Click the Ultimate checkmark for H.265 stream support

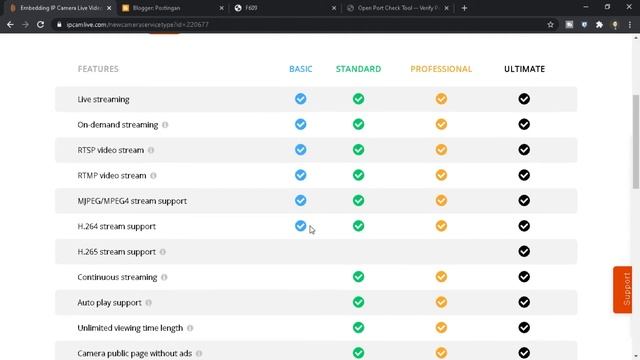pyautogui.click(x=524, y=251)
